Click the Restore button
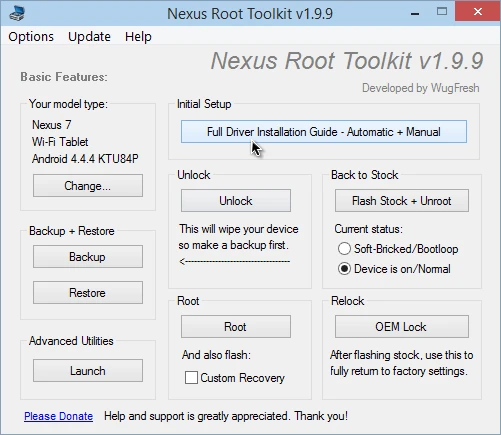Screen dimensions: 501x435 tap(88, 293)
